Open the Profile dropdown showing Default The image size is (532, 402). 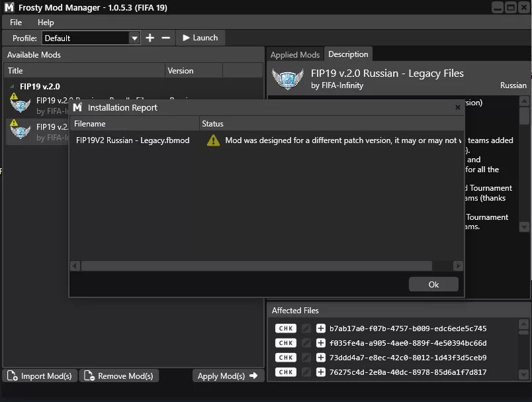point(91,38)
